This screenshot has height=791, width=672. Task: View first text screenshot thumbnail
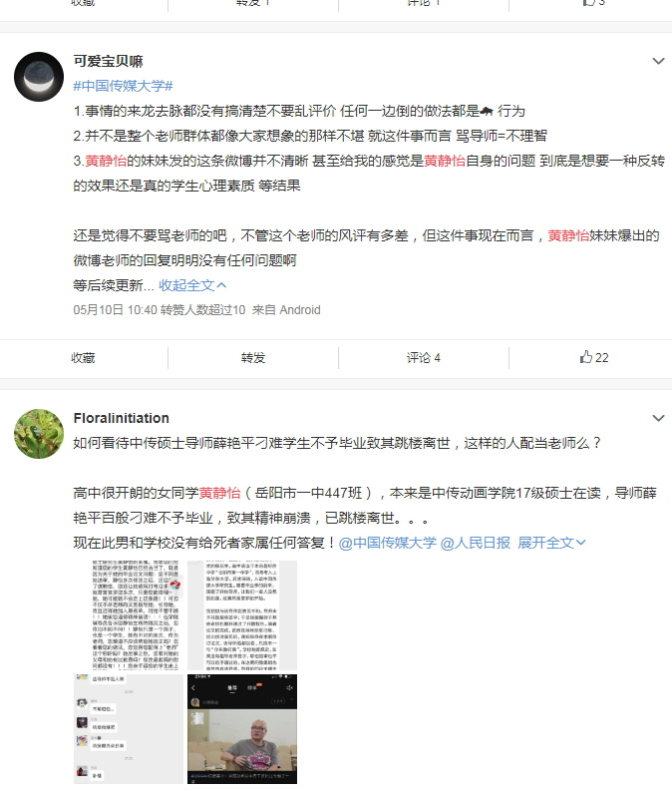click(128, 614)
